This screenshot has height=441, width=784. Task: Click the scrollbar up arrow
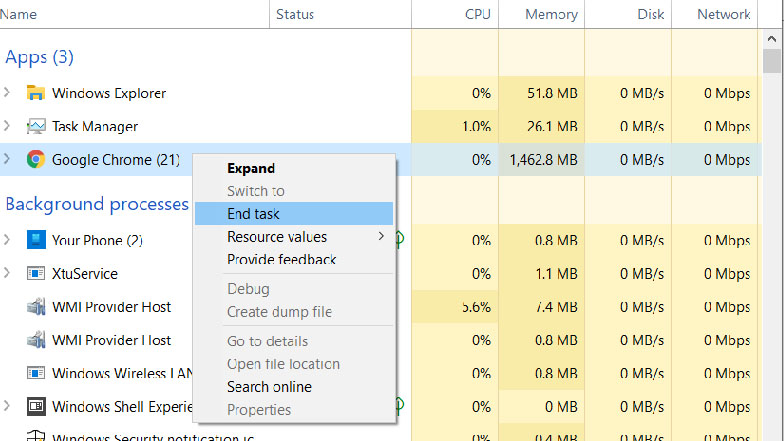772,38
